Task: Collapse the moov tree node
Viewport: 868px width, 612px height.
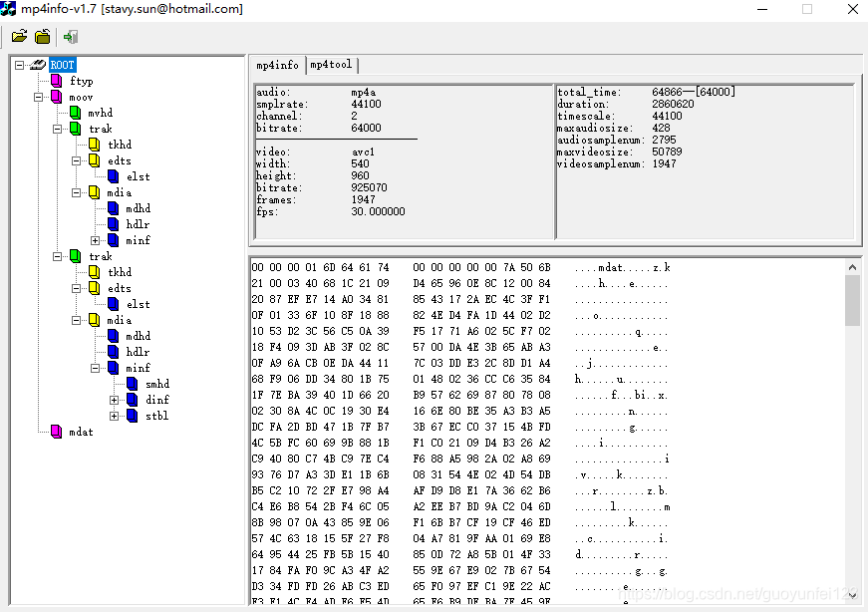Action: click(x=38, y=97)
